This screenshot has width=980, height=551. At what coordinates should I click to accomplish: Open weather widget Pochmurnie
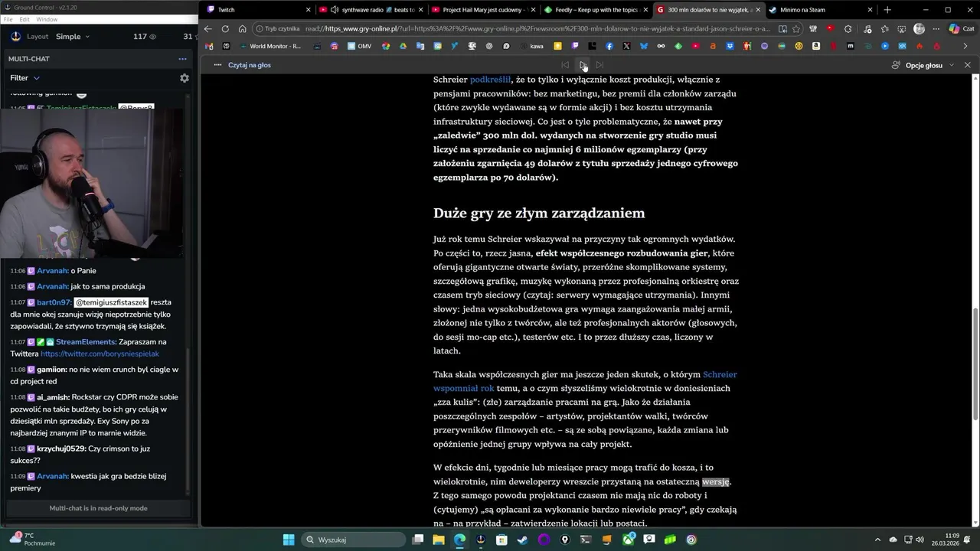[x=32, y=539]
